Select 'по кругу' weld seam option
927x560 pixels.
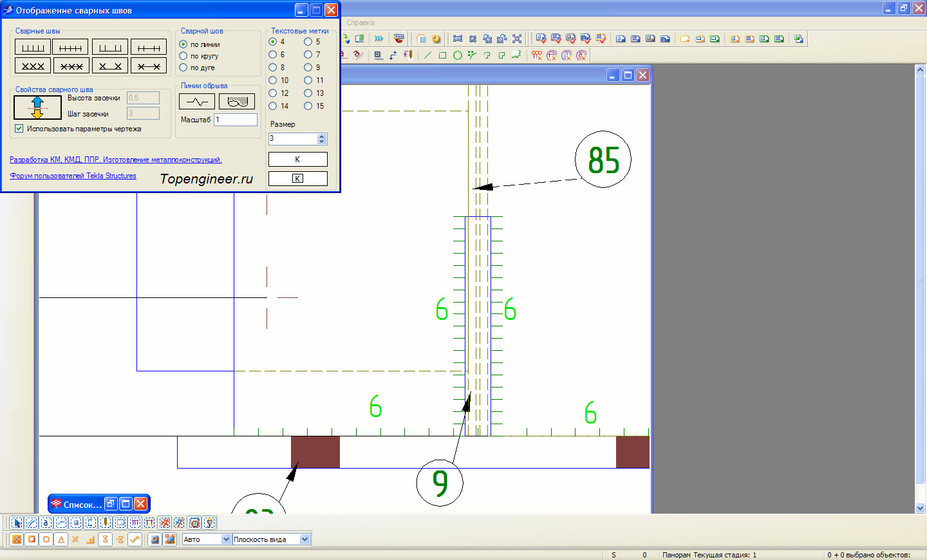pos(183,56)
